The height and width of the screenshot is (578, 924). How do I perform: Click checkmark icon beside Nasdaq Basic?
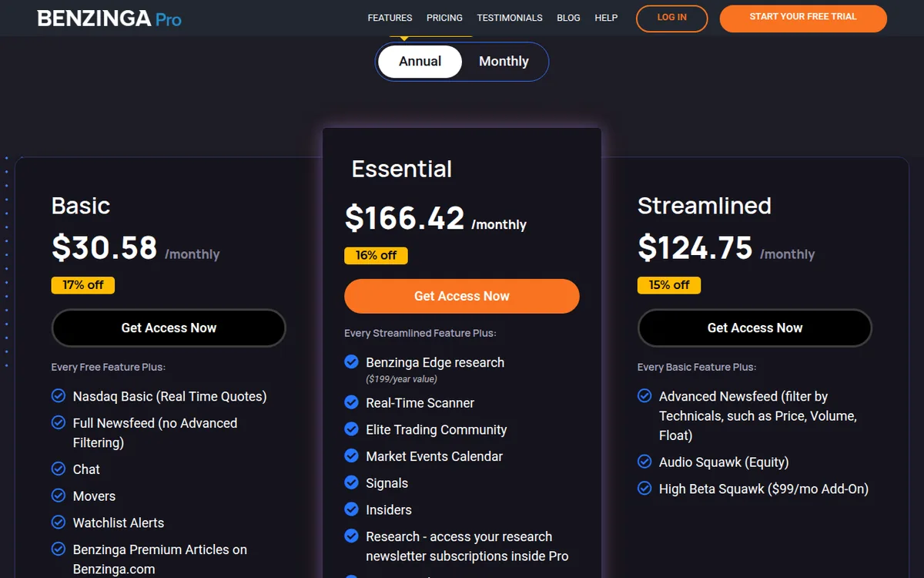(x=59, y=396)
